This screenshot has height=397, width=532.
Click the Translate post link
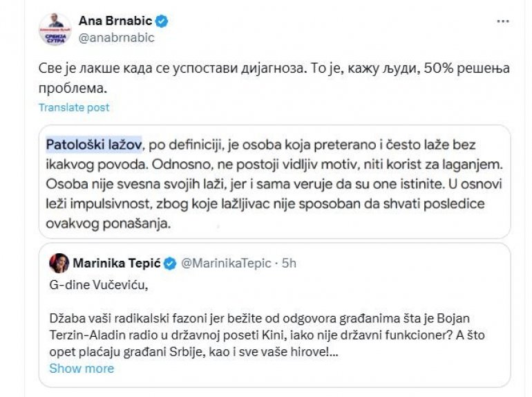coord(73,107)
